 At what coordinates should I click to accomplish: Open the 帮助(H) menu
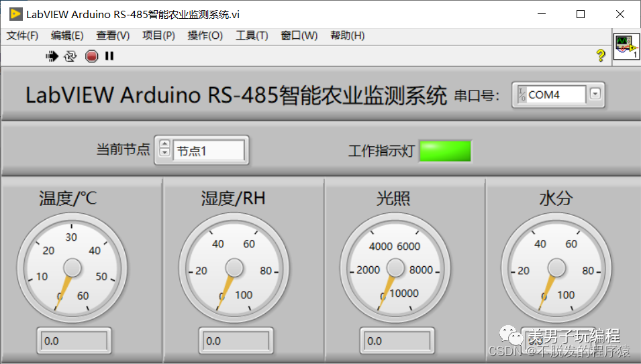tap(348, 36)
